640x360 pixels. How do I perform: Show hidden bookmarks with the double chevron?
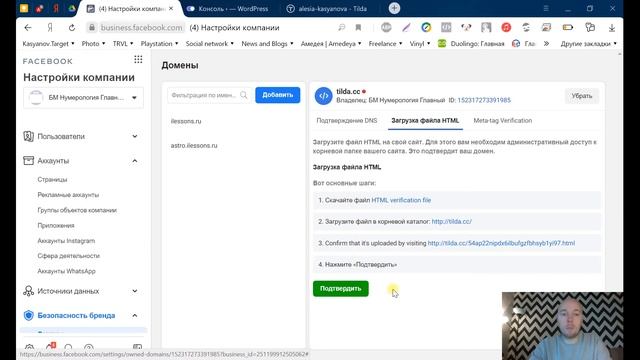[546, 43]
